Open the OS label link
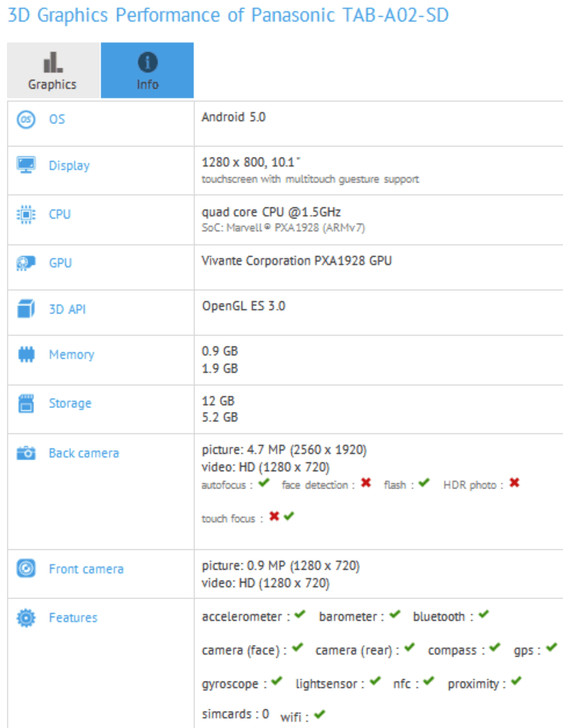Image resolution: width=563 pixels, height=728 pixels. [x=57, y=119]
